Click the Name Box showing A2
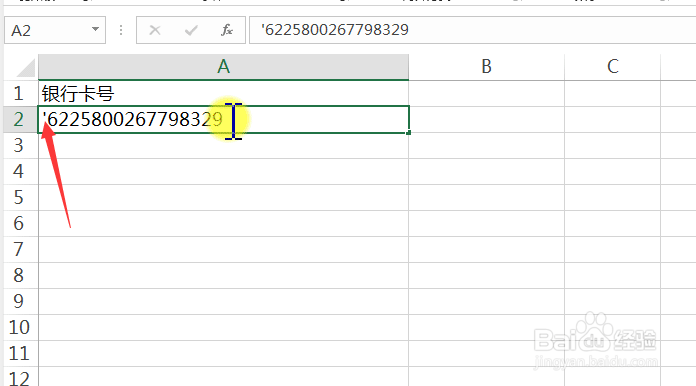The width and height of the screenshot is (696, 386). (55, 30)
